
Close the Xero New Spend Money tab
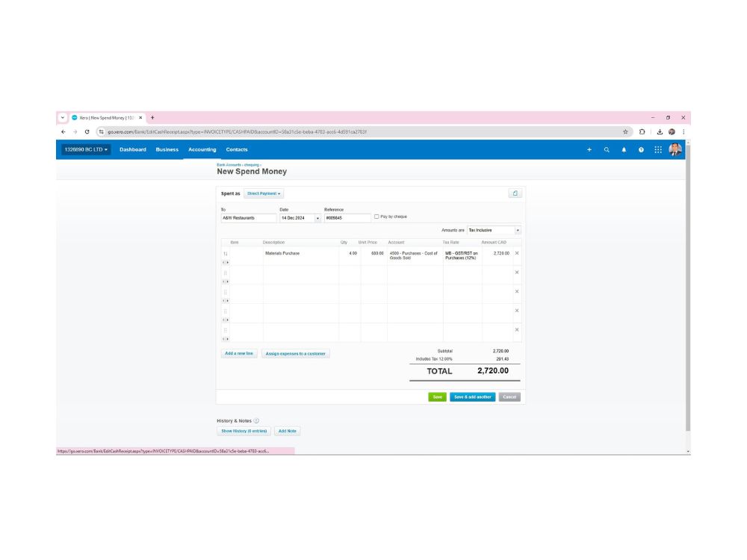tap(140, 118)
